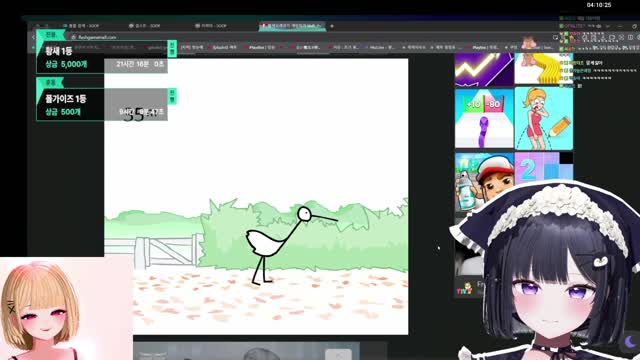The image size is (640, 360).
Task: Go back with the browser back arrow
Action: point(33,37)
